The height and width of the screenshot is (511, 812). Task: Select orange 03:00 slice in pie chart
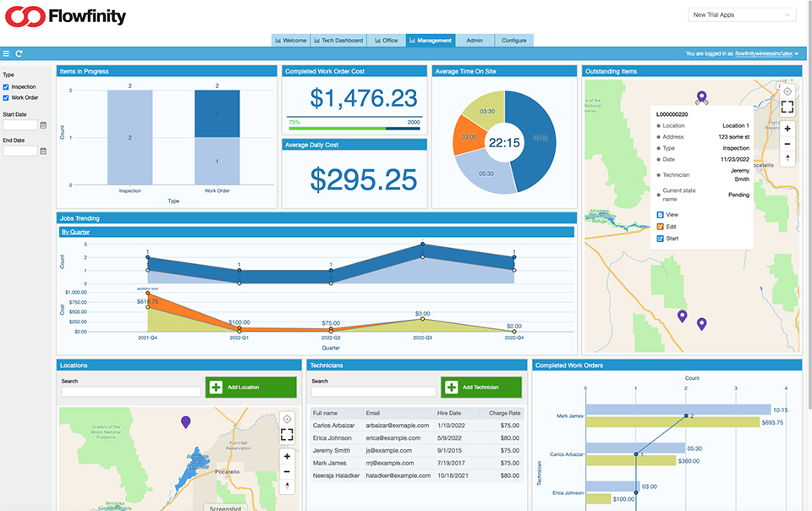(x=469, y=138)
